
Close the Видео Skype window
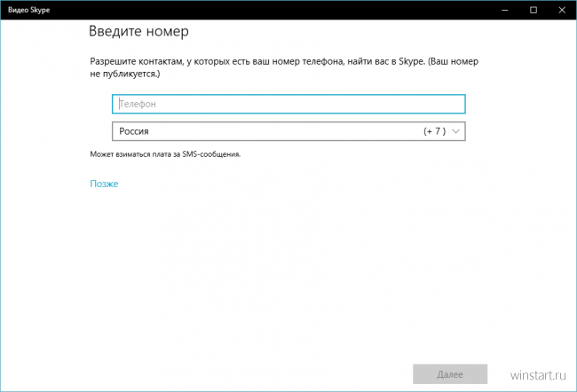562,10
